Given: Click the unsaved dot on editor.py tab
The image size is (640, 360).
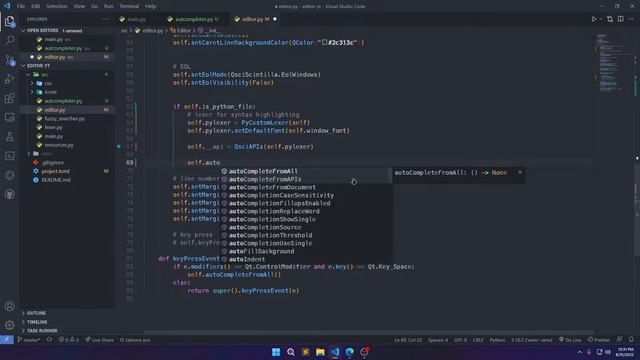Looking at the screenshot, I should pyautogui.click(x=275, y=19).
